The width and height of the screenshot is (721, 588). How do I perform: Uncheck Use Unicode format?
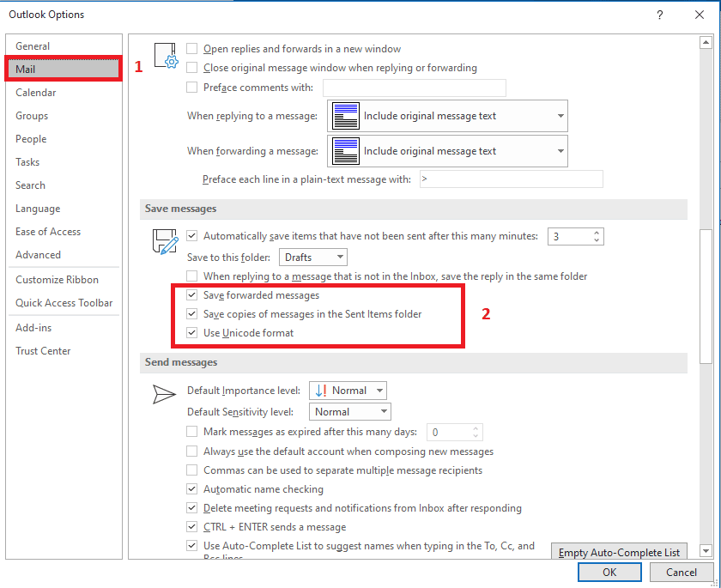pyautogui.click(x=191, y=333)
